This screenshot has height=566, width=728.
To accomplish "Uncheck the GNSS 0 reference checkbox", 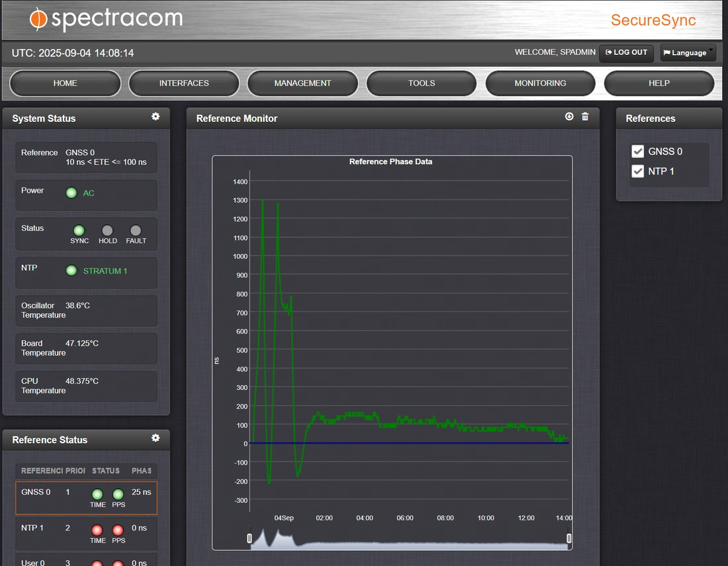I will coord(638,152).
